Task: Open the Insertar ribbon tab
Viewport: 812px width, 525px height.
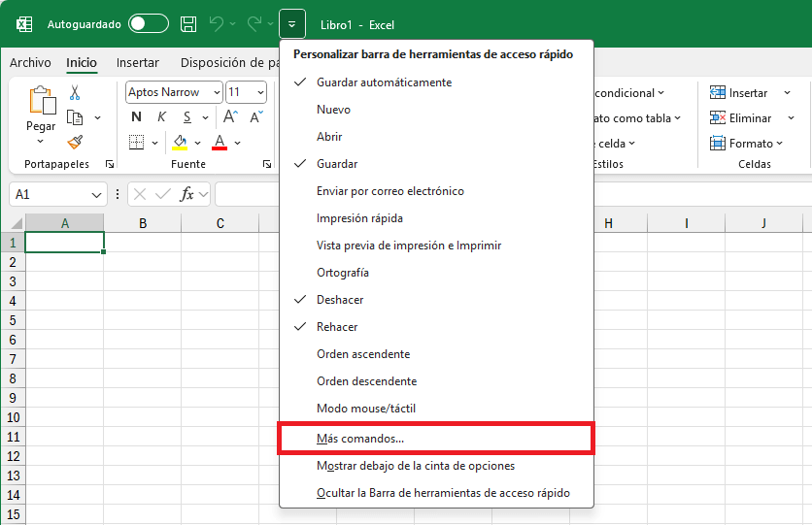Action: click(137, 62)
